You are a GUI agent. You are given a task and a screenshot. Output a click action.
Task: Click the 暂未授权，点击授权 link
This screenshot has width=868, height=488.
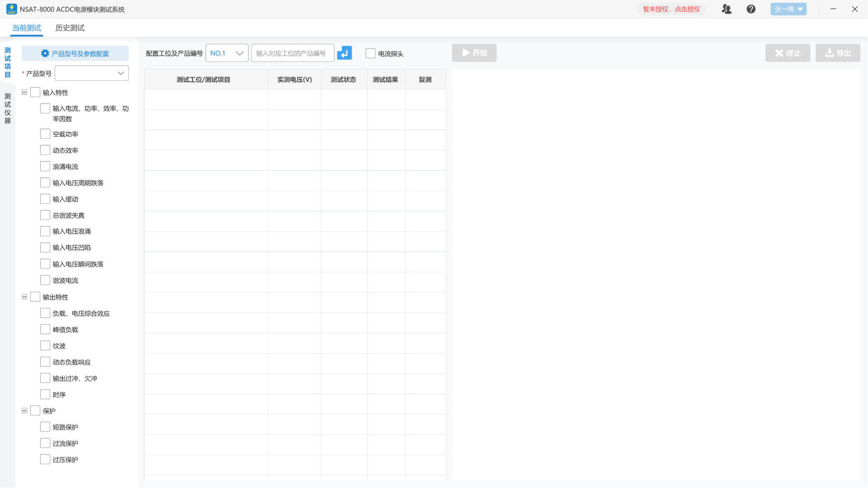point(671,9)
